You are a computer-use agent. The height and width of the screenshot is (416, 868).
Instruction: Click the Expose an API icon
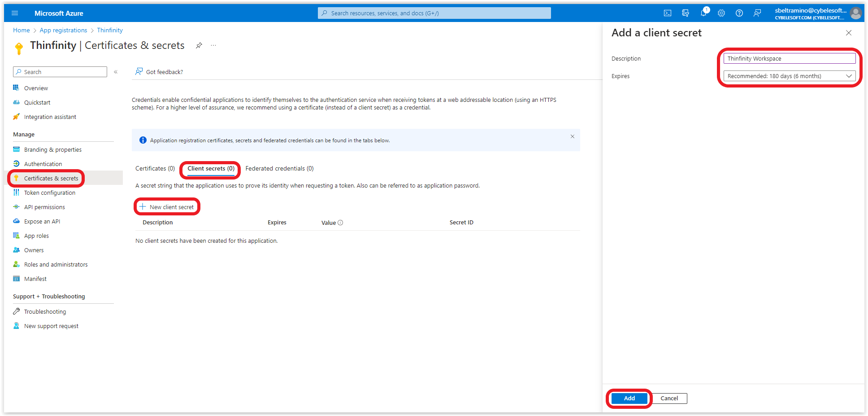[16, 221]
